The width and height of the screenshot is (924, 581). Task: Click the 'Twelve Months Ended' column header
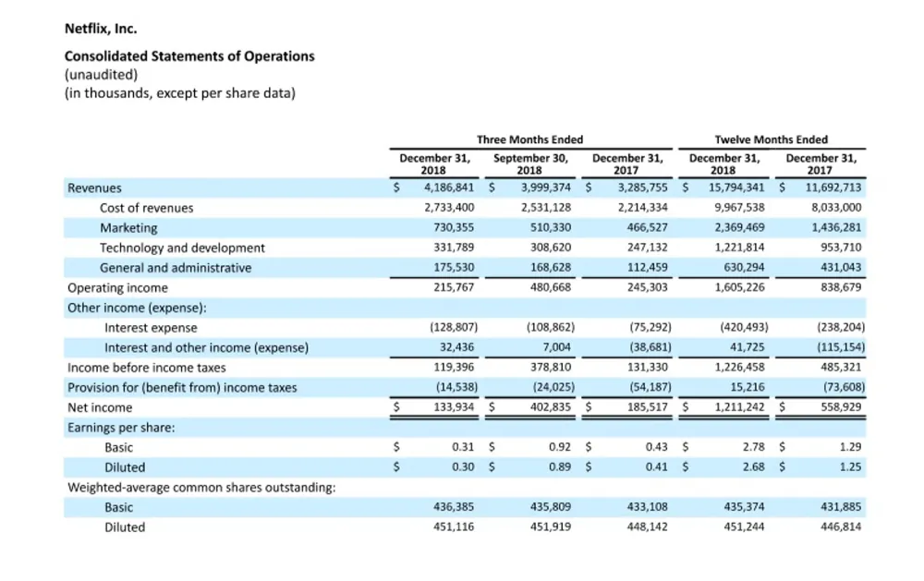tap(772, 139)
